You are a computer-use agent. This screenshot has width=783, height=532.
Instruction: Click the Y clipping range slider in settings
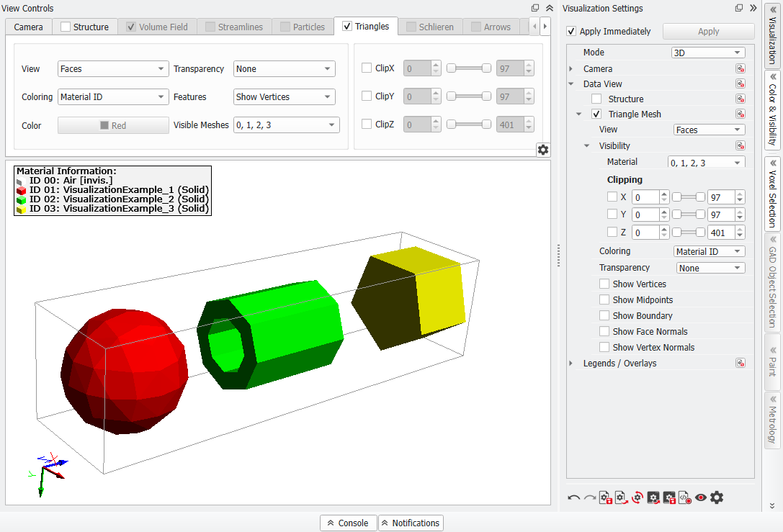(x=689, y=215)
